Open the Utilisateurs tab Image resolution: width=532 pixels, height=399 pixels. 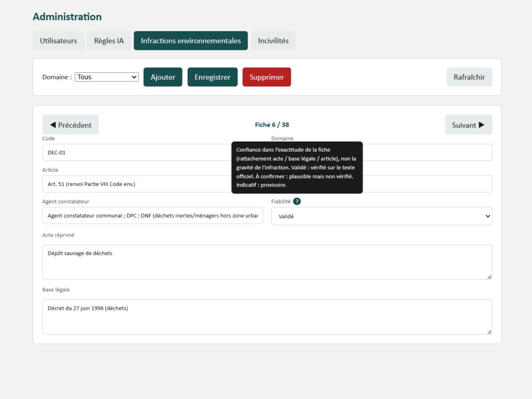pos(59,41)
